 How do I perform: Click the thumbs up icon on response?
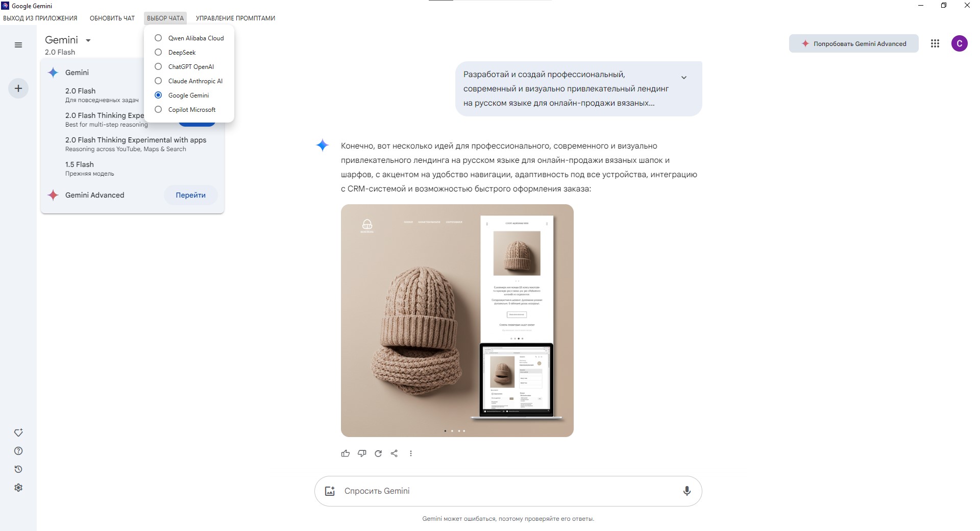pyautogui.click(x=346, y=453)
